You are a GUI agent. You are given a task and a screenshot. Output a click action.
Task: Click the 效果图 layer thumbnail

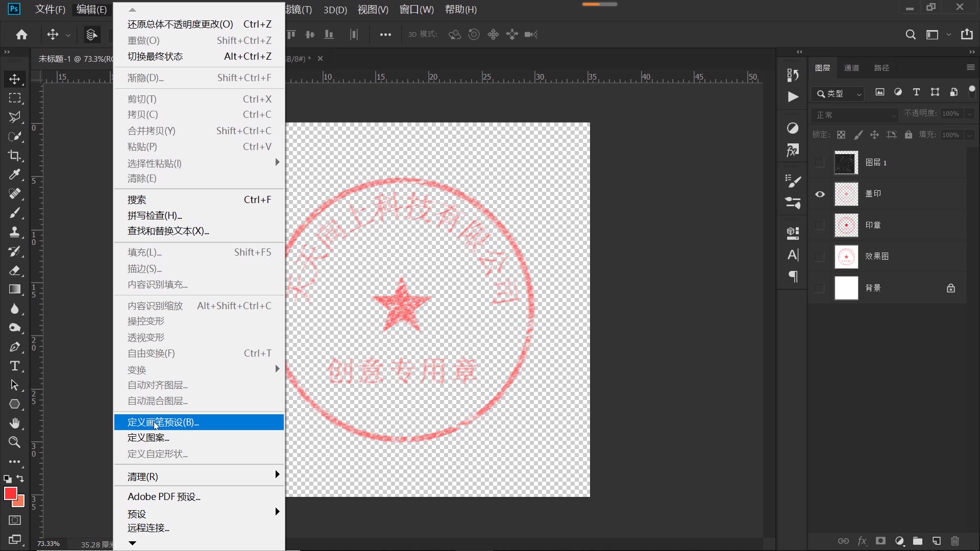pyautogui.click(x=846, y=257)
